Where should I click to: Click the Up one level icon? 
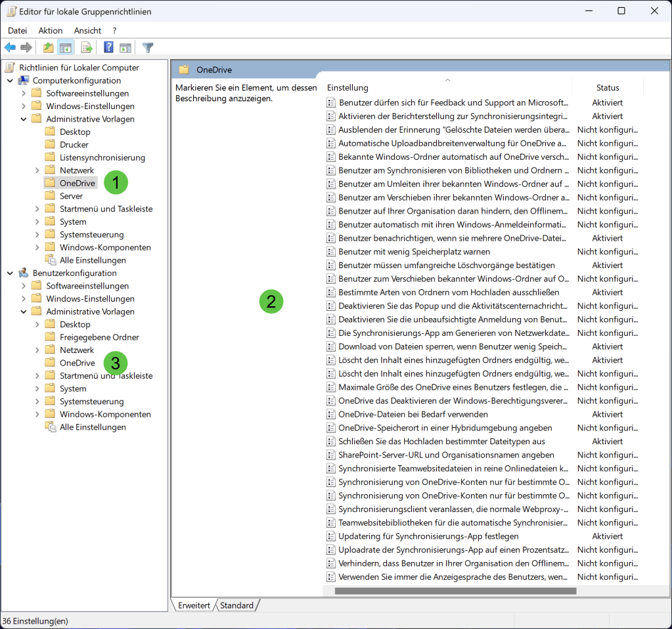click(47, 47)
